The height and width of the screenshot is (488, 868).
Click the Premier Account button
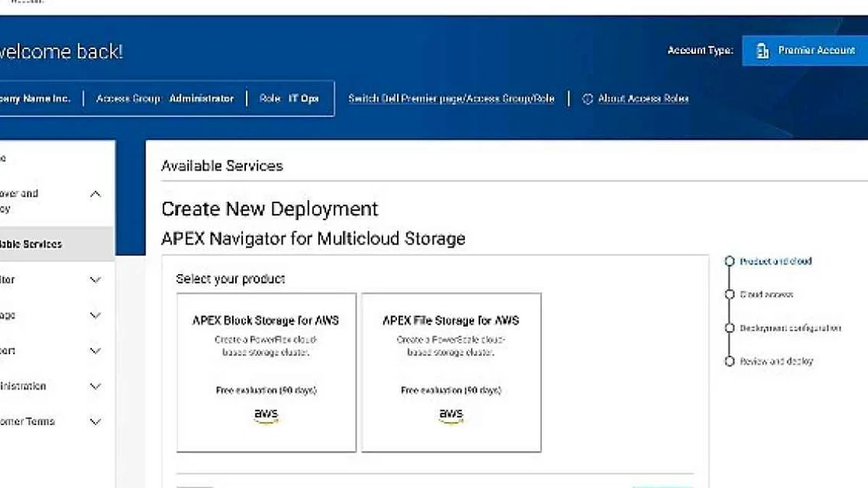(805, 51)
